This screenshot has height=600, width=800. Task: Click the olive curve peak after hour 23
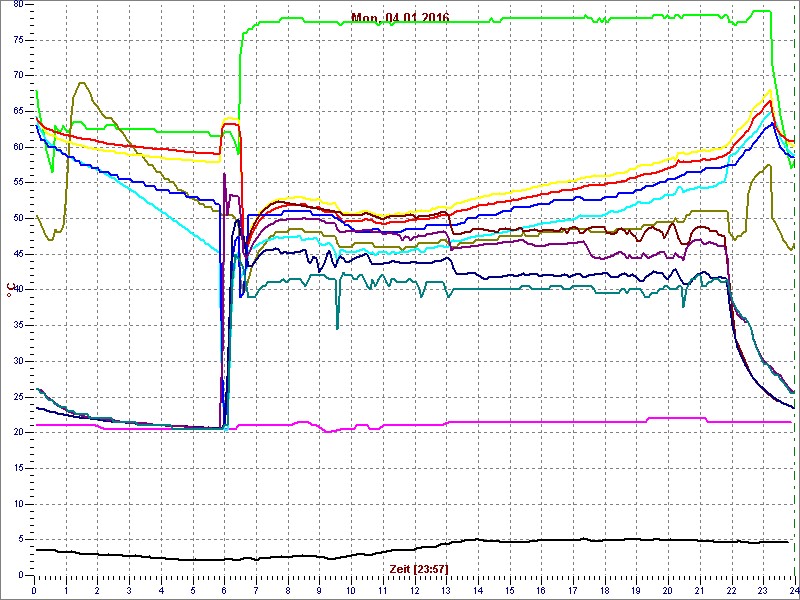pyautogui.click(x=768, y=165)
